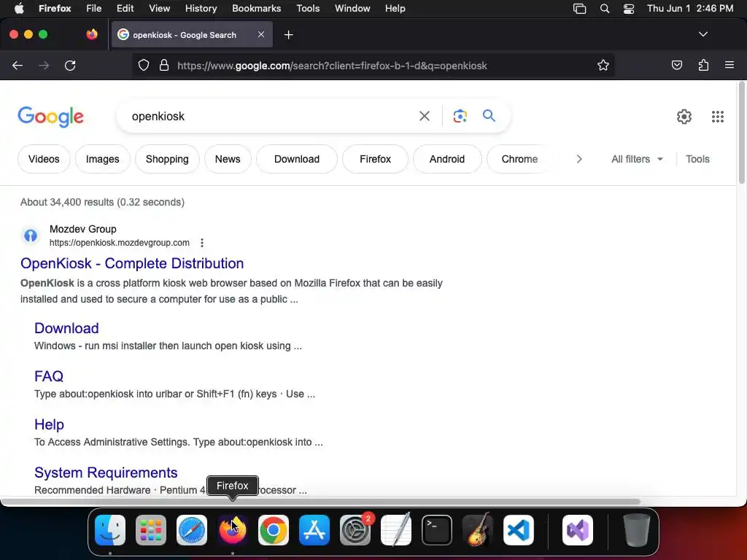Apply the Download search chip

pos(297,159)
